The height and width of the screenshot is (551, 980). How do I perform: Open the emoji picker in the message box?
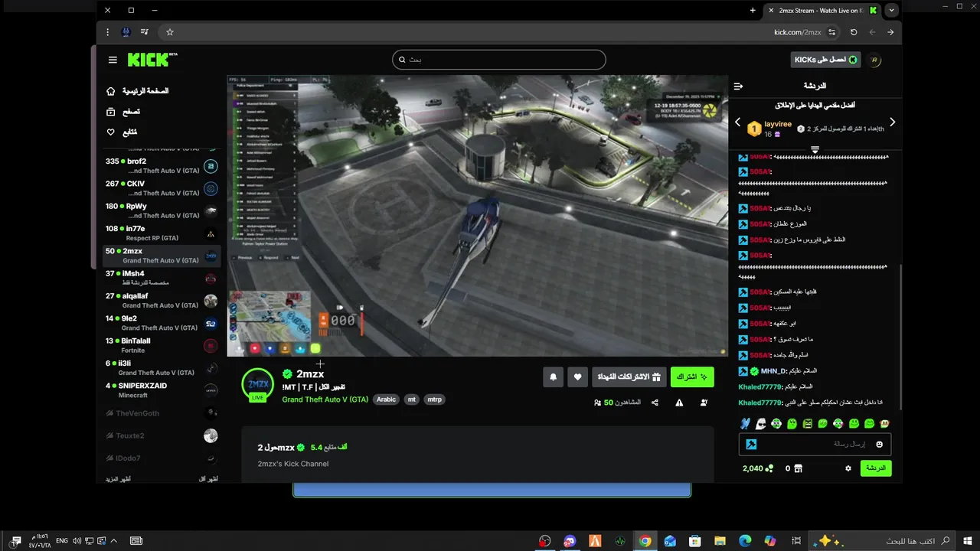coord(879,445)
